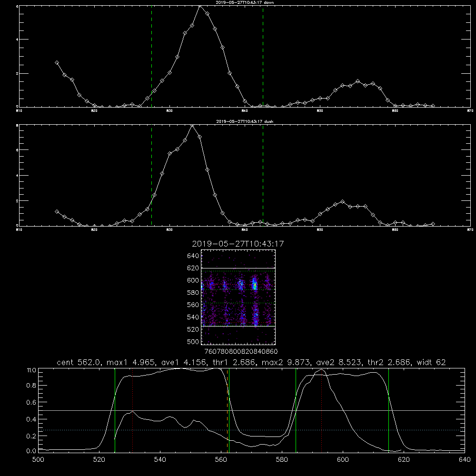Viewport: 476px width, 476px height.
Task: Click the x-axis label '620' of bottom plot
Action: tap(404, 460)
